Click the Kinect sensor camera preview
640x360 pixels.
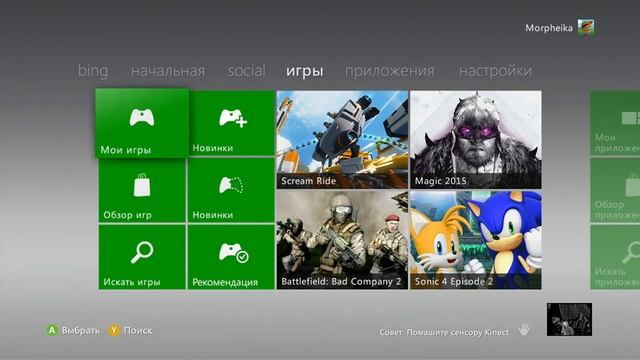(x=569, y=320)
